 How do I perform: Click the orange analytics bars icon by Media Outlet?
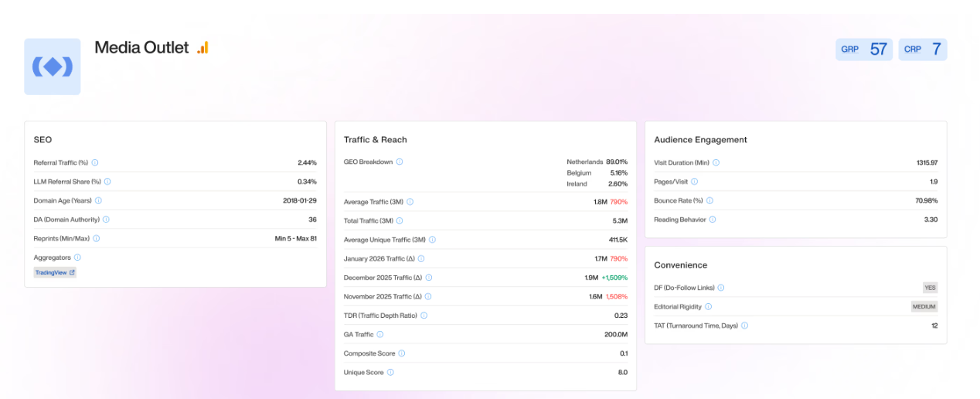click(202, 48)
